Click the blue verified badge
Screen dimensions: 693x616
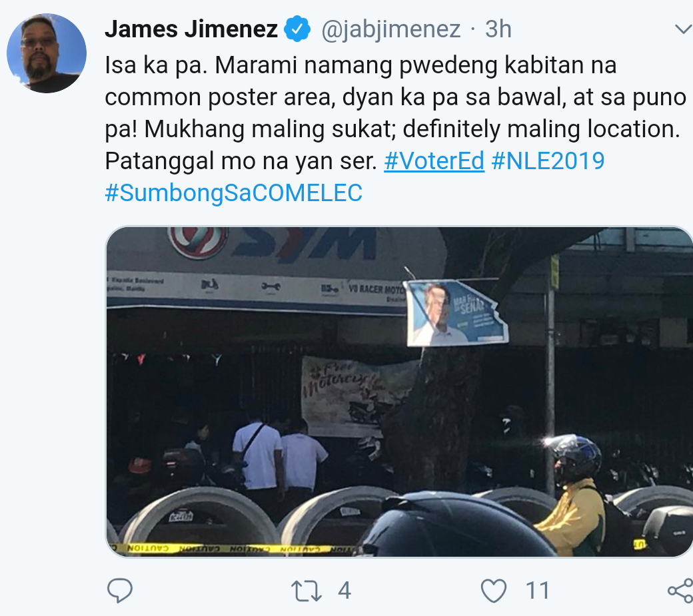click(x=297, y=29)
